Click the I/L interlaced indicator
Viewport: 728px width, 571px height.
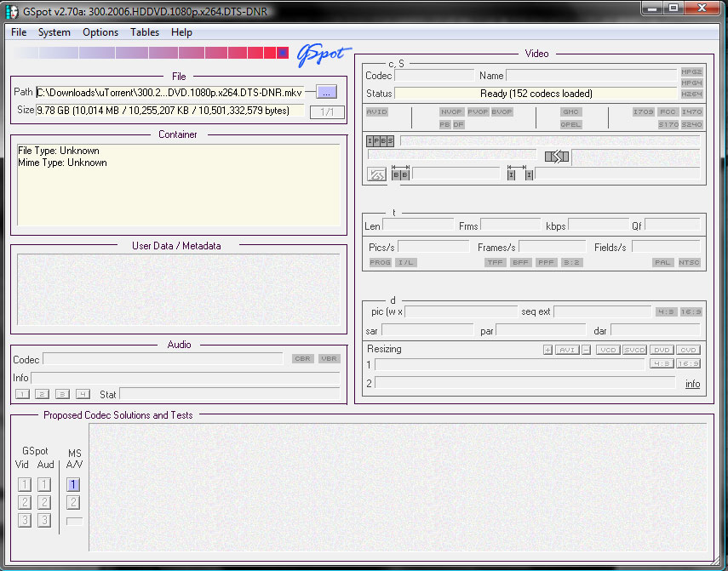(406, 263)
